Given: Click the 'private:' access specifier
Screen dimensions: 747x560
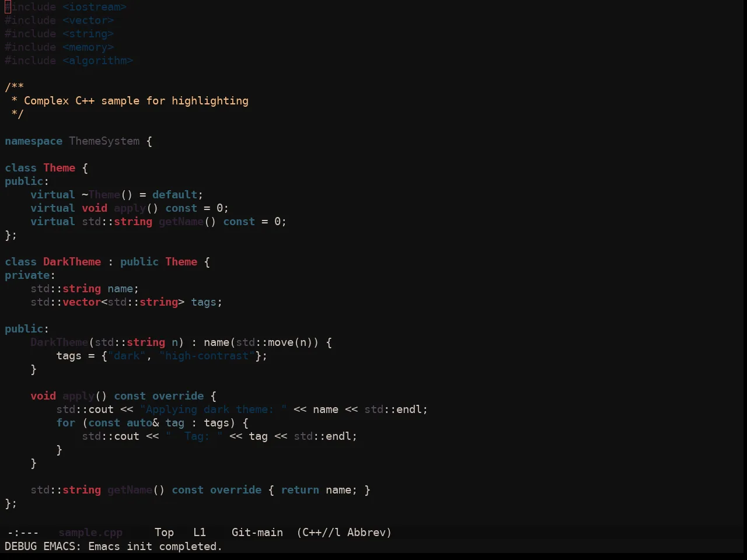Looking at the screenshot, I should coord(30,275).
